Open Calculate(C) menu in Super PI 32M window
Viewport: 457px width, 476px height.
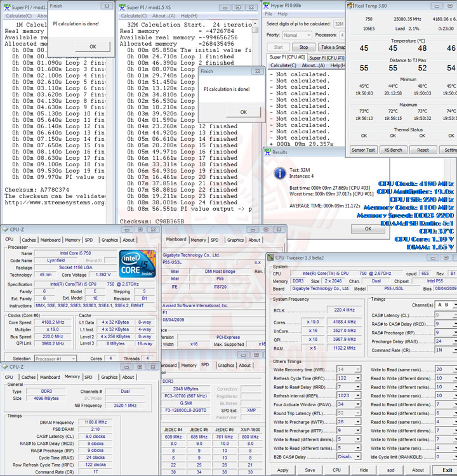133,16
